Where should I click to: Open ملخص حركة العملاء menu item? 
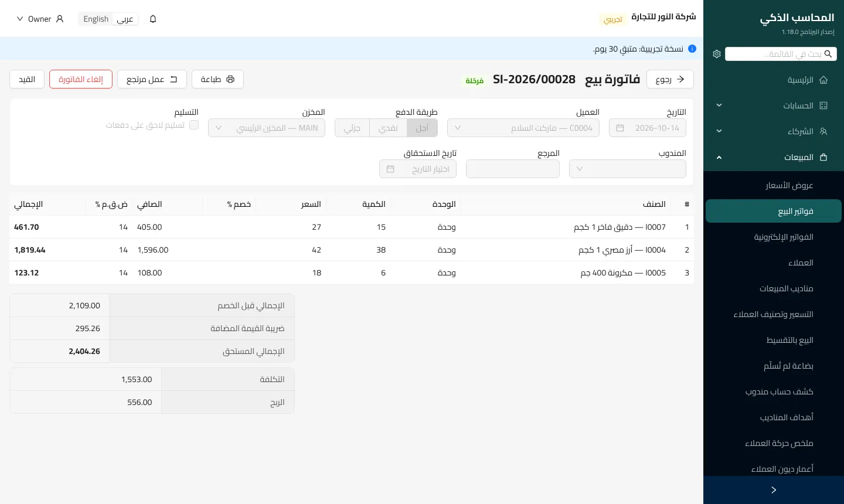pyautogui.click(x=774, y=443)
